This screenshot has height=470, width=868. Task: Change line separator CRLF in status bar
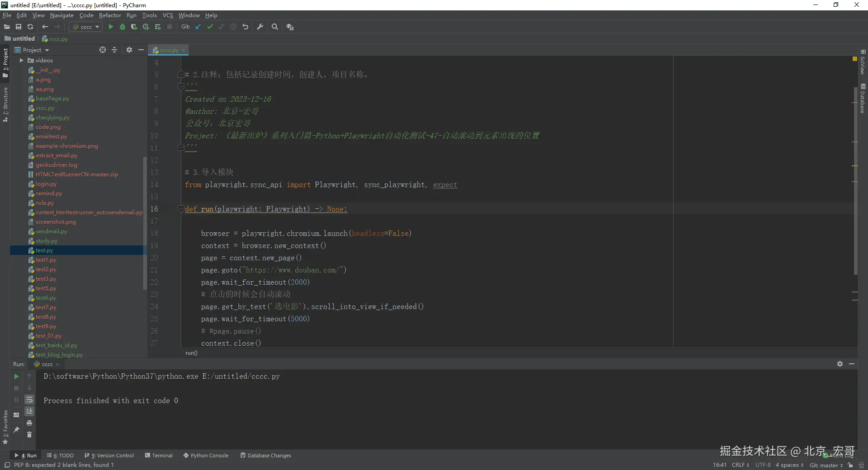tap(740, 465)
